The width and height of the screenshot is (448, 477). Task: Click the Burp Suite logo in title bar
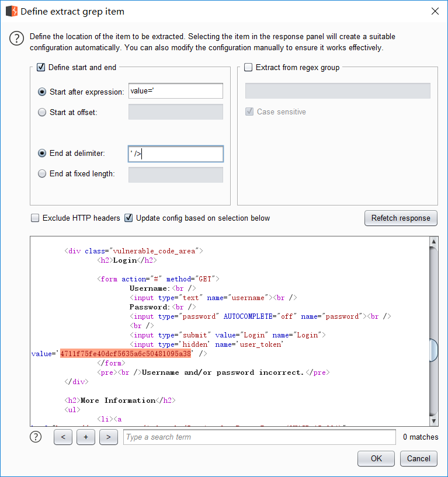point(11,11)
